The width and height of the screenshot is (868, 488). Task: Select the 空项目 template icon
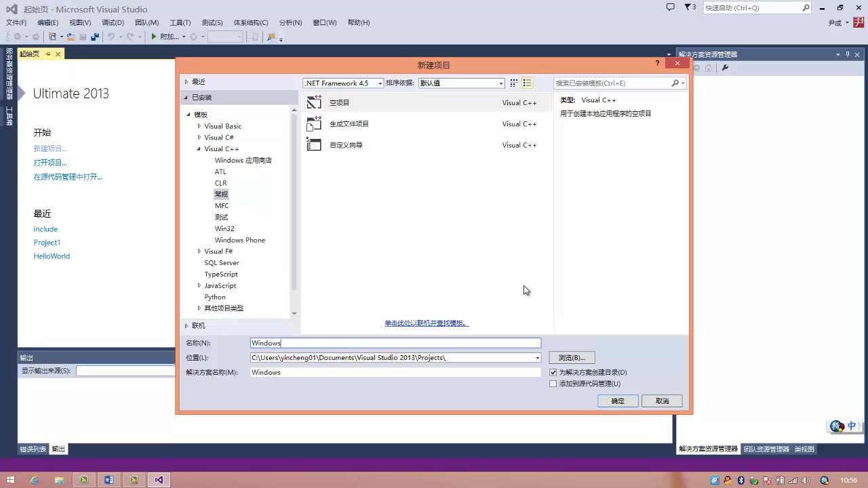(x=314, y=102)
